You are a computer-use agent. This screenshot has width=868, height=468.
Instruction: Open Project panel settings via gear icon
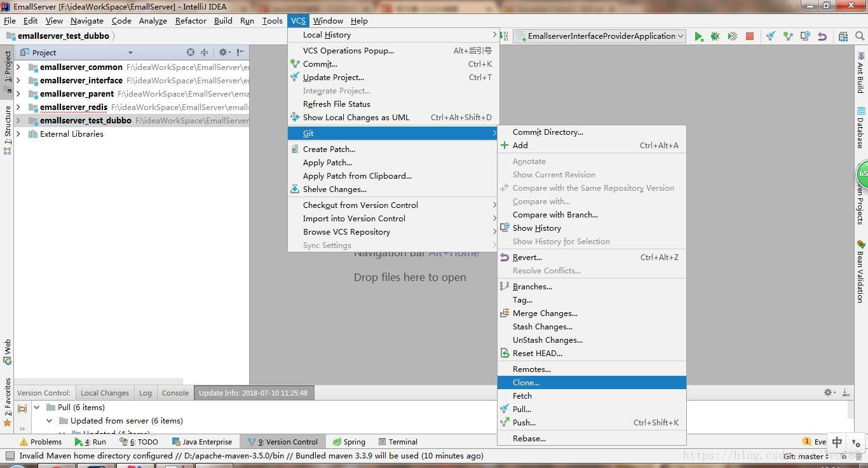[224, 53]
